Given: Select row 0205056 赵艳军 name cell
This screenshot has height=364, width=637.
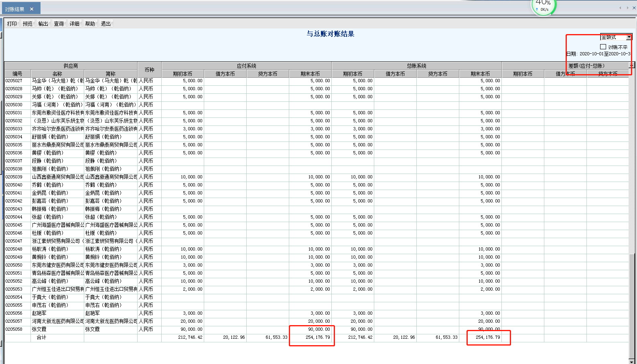Looking at the screenshot, I should [x=57, y=313].
